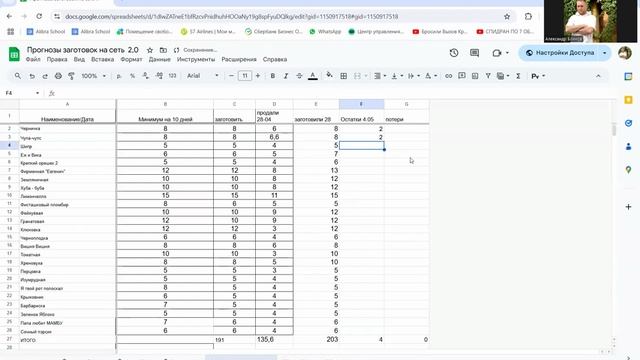Reload the browser page
The width and height of the screenshot is (640, 360).
click(x=39, y=16)
